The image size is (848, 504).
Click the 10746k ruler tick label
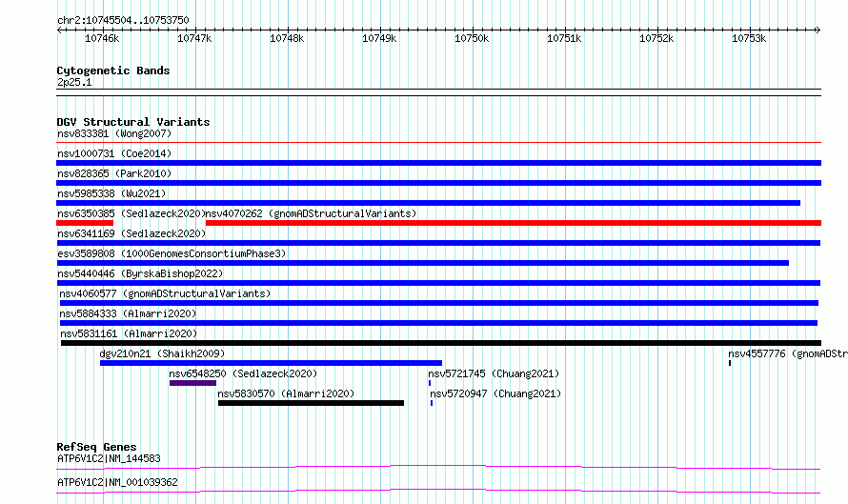102,38
